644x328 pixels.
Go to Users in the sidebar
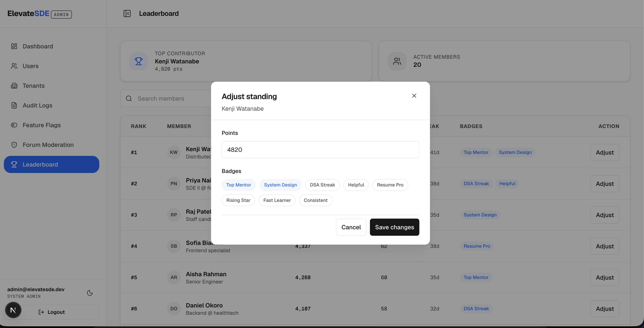52,66
